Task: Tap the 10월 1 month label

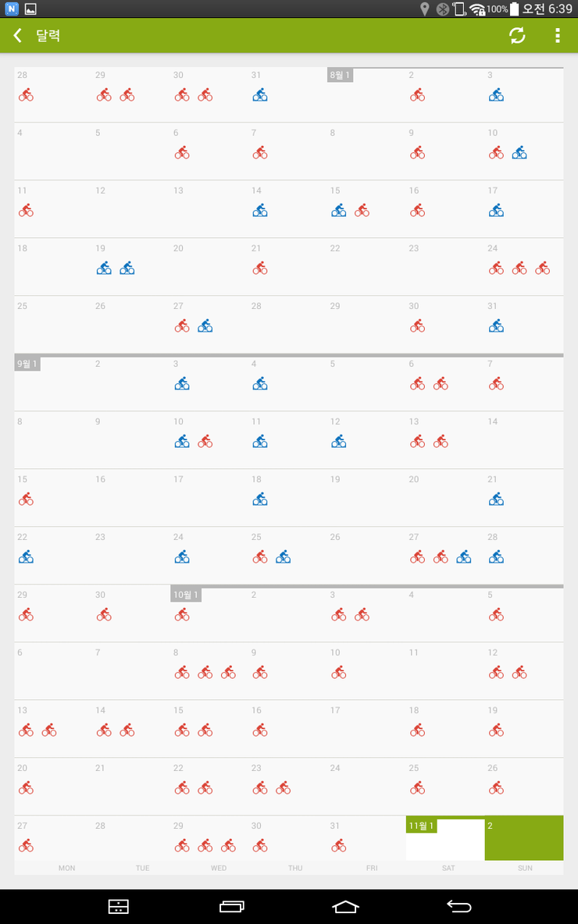Action: click(x=186, y=595)
